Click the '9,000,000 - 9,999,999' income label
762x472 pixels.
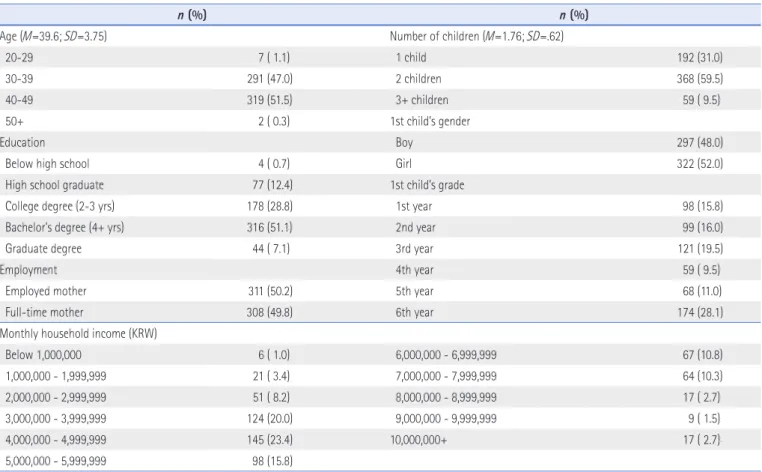pos(446,419)
